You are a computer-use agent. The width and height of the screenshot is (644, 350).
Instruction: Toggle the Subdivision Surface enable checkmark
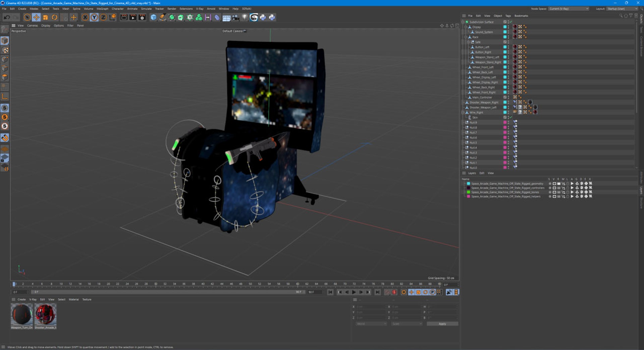pos(511,22)
